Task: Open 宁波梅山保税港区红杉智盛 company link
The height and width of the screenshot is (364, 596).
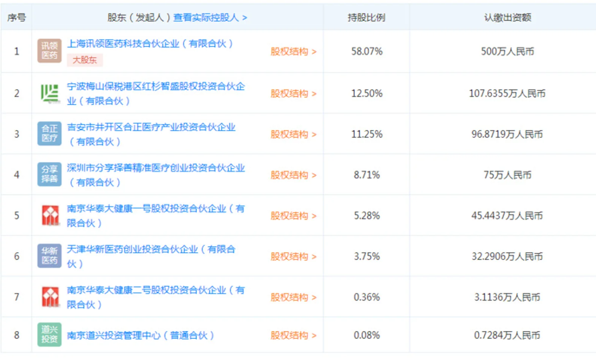Action: tap(156, 87)
